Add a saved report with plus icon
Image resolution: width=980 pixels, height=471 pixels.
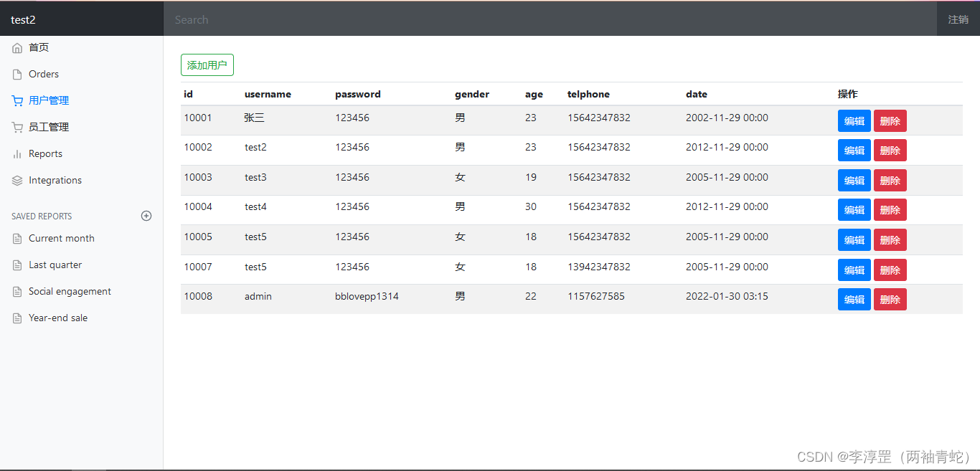tap(146, 216)
